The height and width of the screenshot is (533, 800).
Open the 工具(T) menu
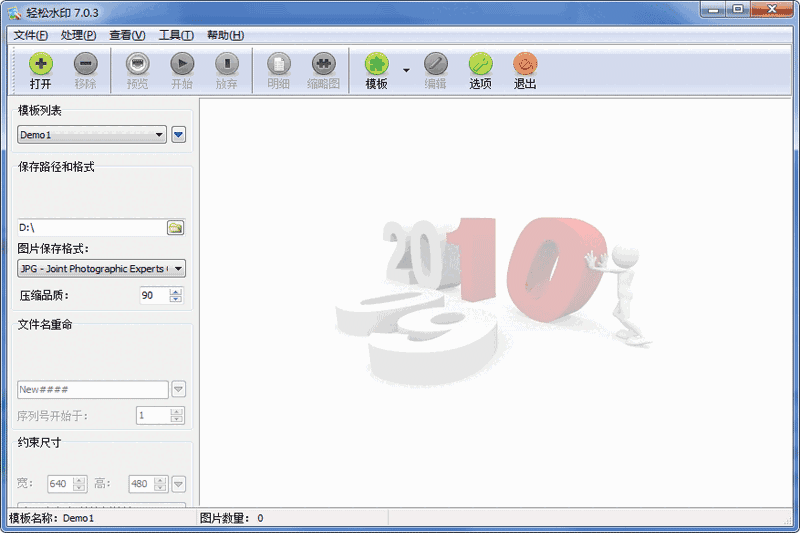(176, 35)
